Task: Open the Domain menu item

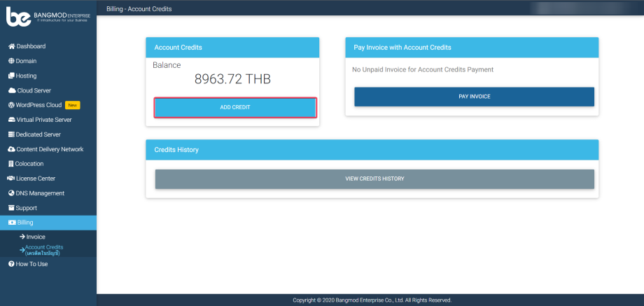Action: pos(48,61)
